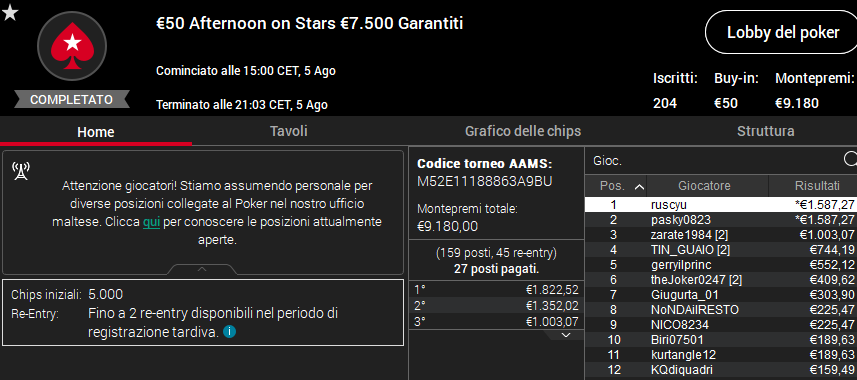Click the PokerStars spade logo
The height and width of the screenshot is (380, 857).
[x=72, y=46]
